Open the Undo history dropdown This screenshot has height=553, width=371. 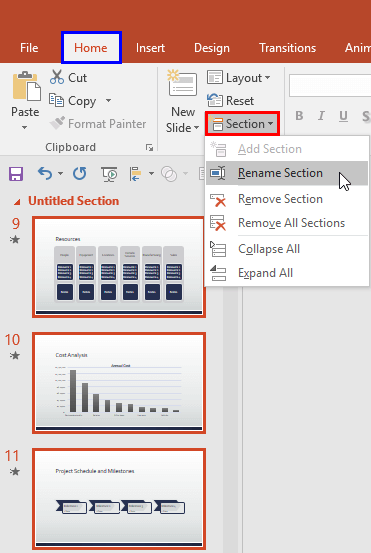click(x=60, y=174)
